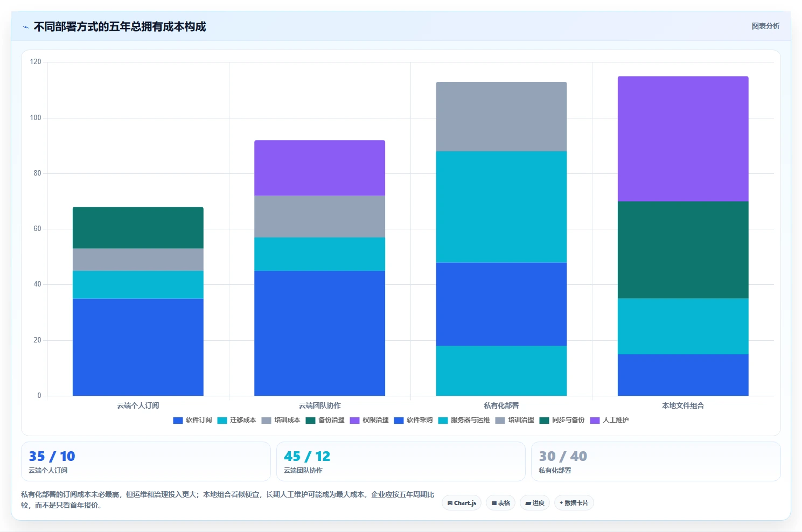Hide the 人工维护 dataset via legend

(609, 420)
